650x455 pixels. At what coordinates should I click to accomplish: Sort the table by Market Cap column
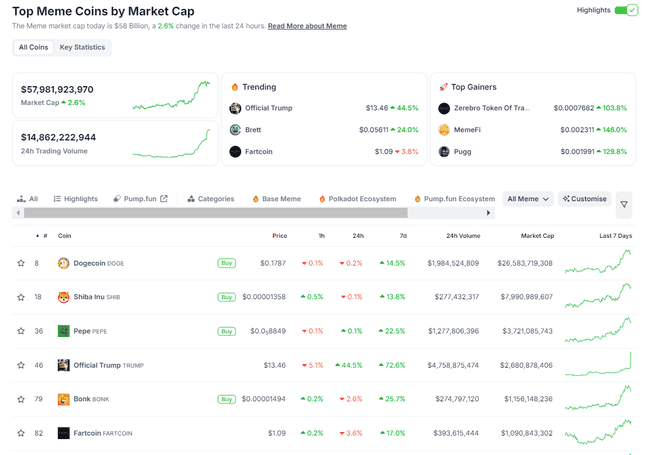(x=536, y=236)
